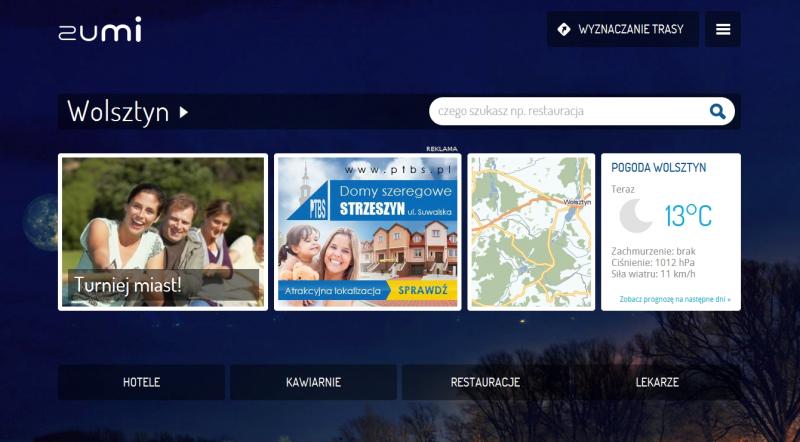Click the route direction sign icon
Screen dimensions: 800x442
coord(564,29)
